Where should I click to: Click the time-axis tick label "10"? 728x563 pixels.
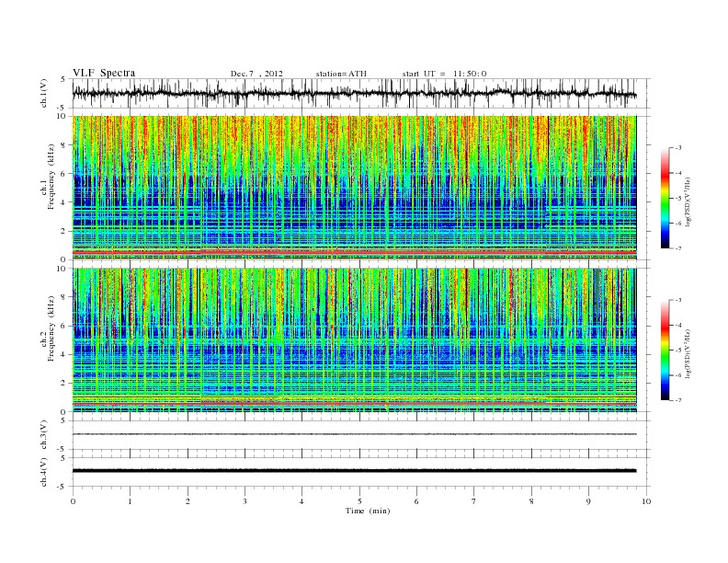646,501
